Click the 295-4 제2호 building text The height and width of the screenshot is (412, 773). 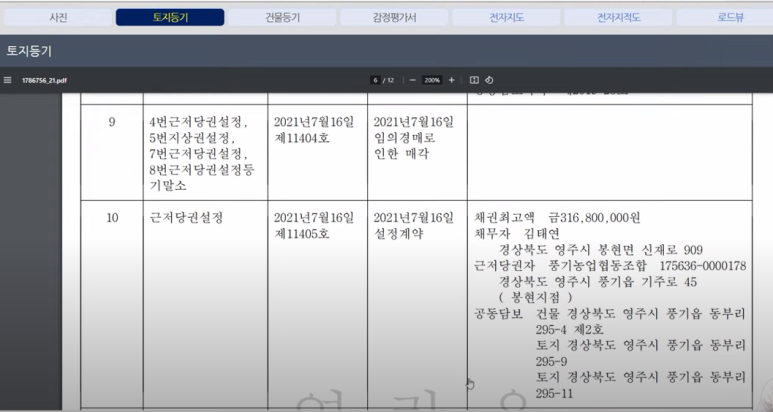tap(569, 329)
